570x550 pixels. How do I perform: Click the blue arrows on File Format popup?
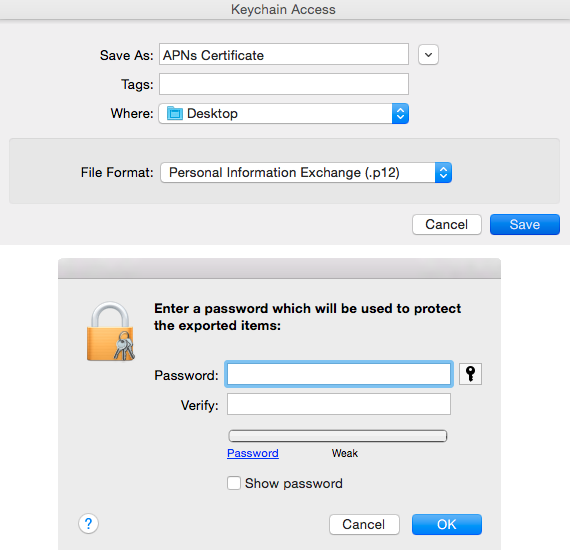[x=443, y=172]
